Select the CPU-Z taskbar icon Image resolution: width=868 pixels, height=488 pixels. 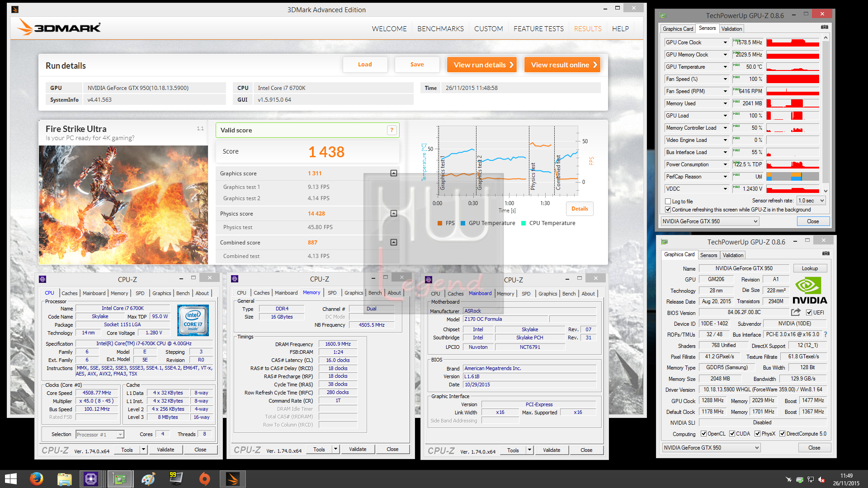tap(91, 479)
